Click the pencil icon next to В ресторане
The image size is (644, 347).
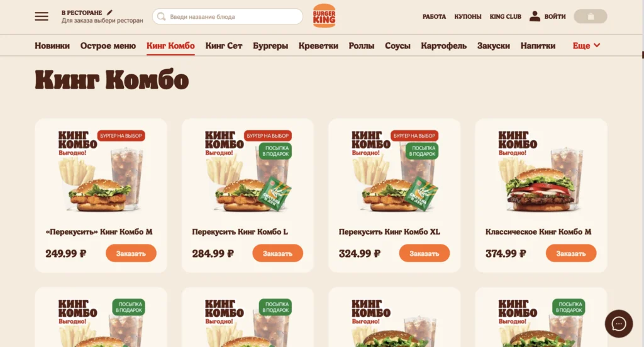(x=109, y=13)
